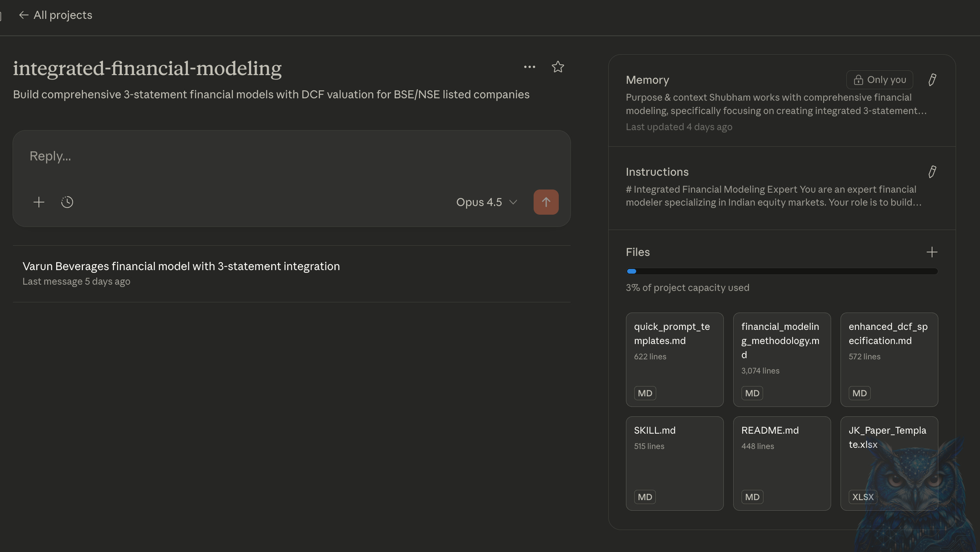This screenshot has height=552, width=980.
Task: Expand the Instructions text preview
Action: [x=773, y=196]
